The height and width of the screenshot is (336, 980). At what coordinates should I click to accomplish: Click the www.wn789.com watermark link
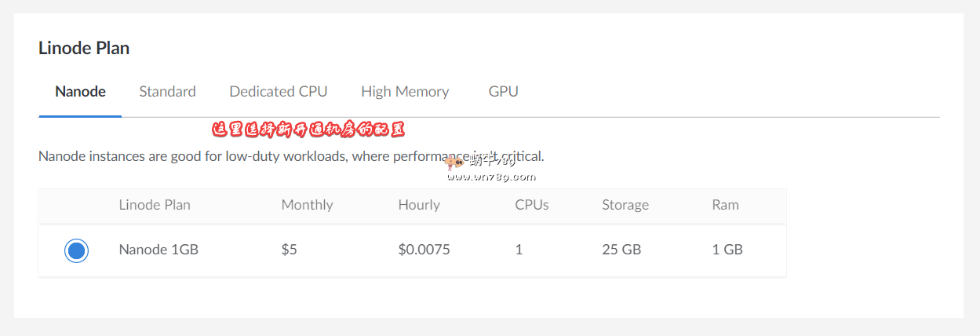[491, 177]
